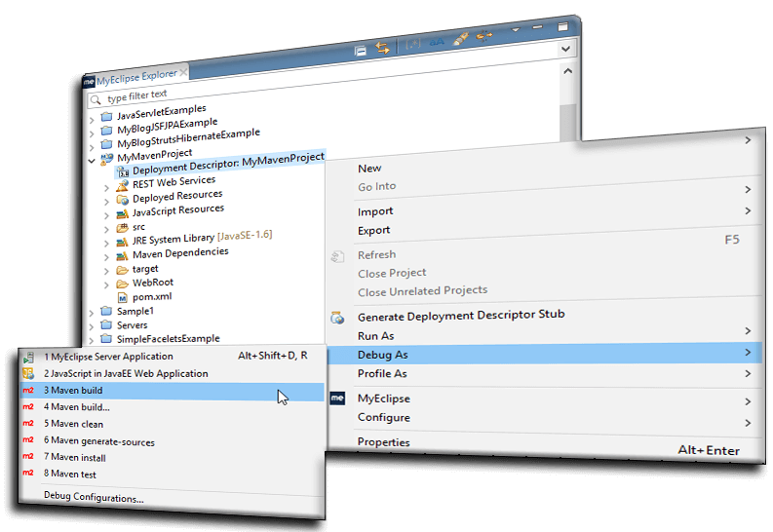The image size is (773, 532).
Task: Expand the WebRoot folder arrow
Action: click(106, 285)
